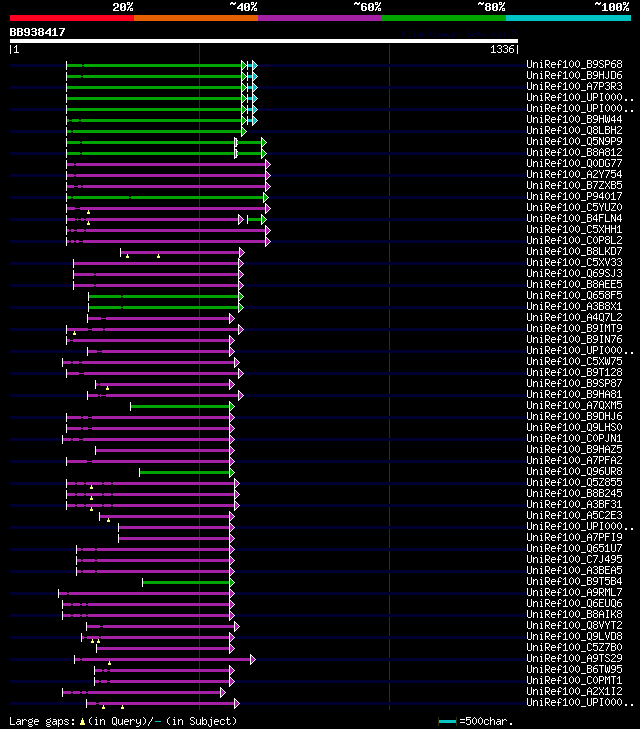Choose hit UniRef100_Q96UR8
Image resolution: width=640 pixels, height=729 pixels.
click(574, 471)
